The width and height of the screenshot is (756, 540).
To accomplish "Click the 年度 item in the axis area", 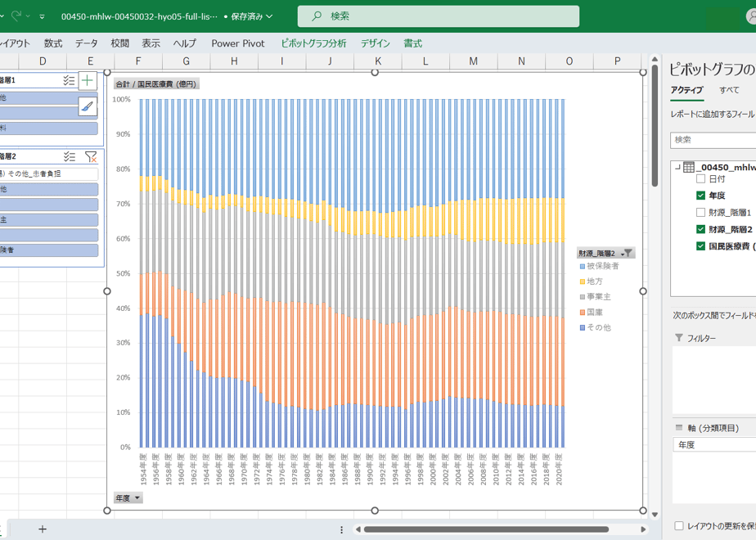I will pyautogui.click(x=714, y=444).
